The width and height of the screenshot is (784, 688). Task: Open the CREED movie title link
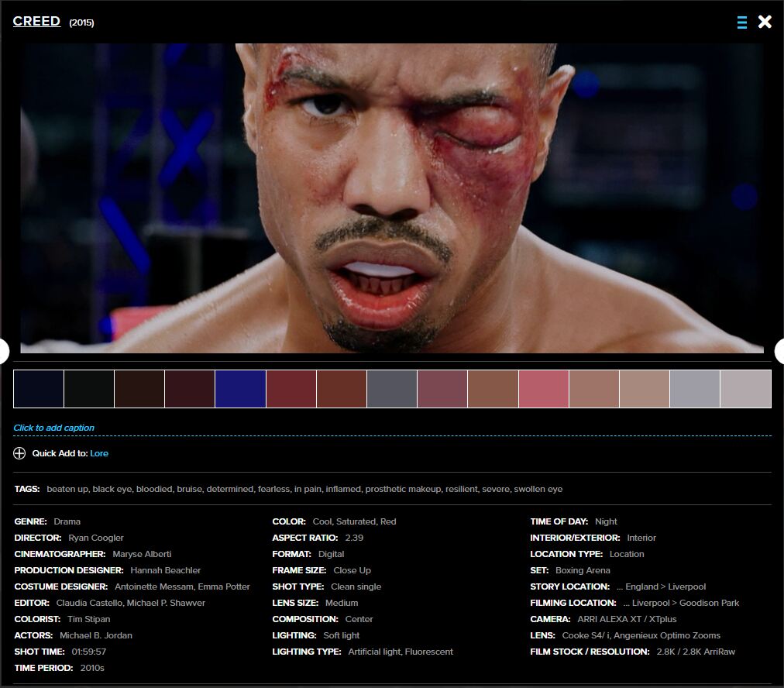tap(36, 21)
